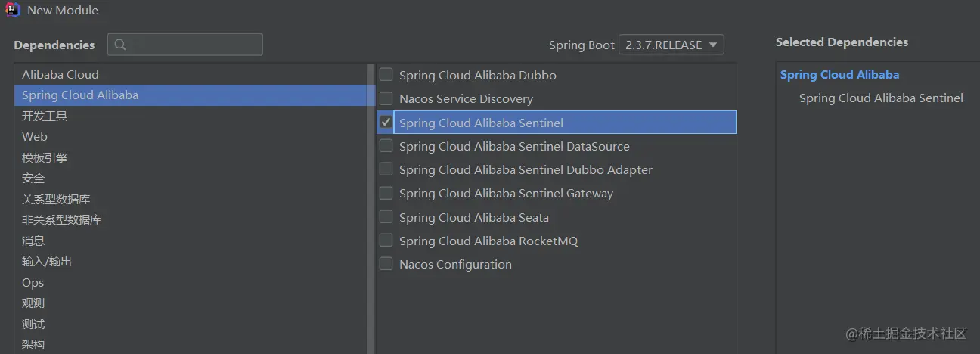Tick Spring Cloud Alibaba Sentinel DataSource
Screen dimensions: 980x354
386,146
